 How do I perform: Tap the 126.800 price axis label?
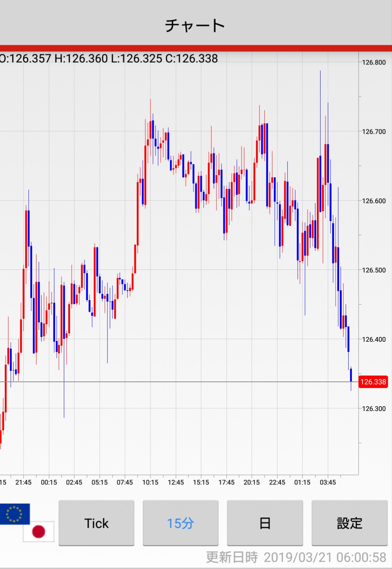(373, 62)
